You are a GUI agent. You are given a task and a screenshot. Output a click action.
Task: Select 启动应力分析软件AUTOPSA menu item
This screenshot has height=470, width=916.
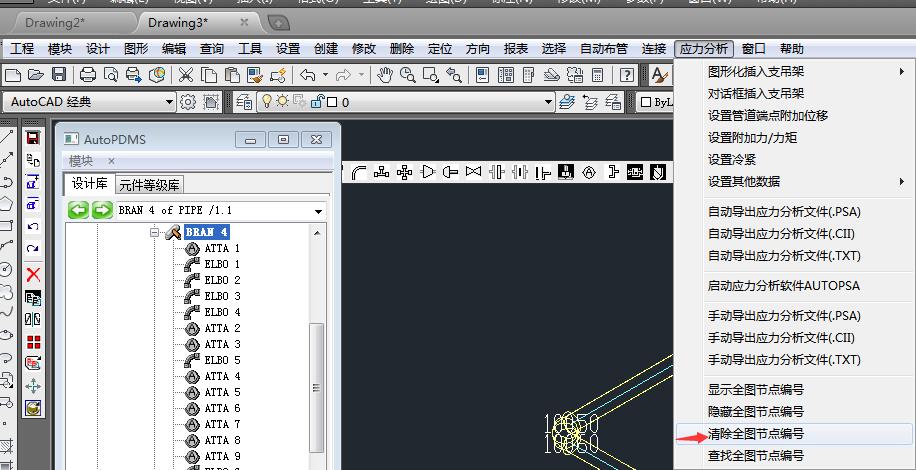[783, 286]
